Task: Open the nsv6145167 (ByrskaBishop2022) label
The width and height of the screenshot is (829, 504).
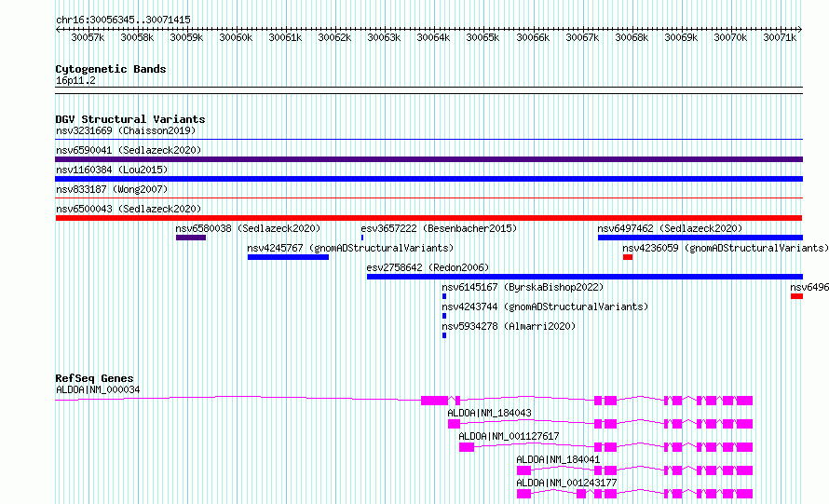Action: click(x=523, y=287)
